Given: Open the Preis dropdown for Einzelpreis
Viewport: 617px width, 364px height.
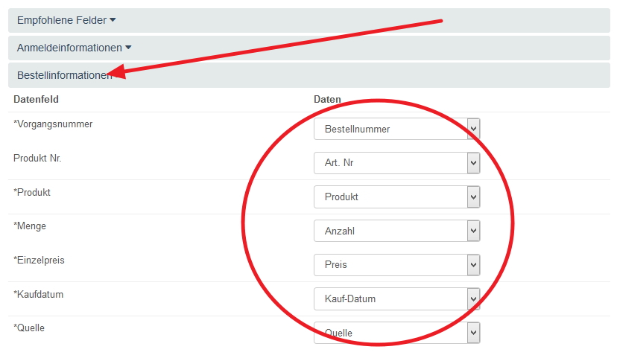Looking at the screenshot, I should click(x=396, y=265).
